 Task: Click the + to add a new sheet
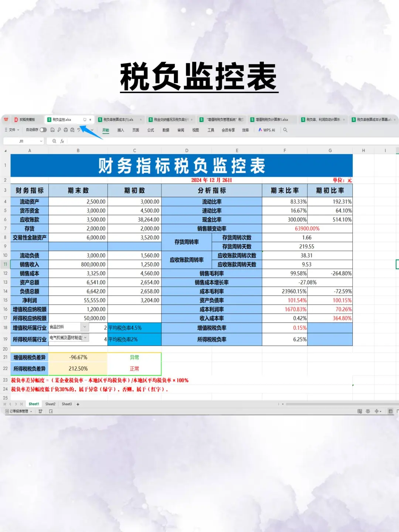coord(78,404)
